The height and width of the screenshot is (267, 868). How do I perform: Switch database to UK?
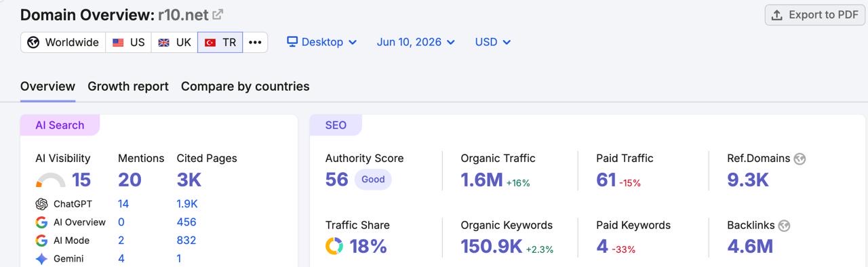tap(174, 42)
